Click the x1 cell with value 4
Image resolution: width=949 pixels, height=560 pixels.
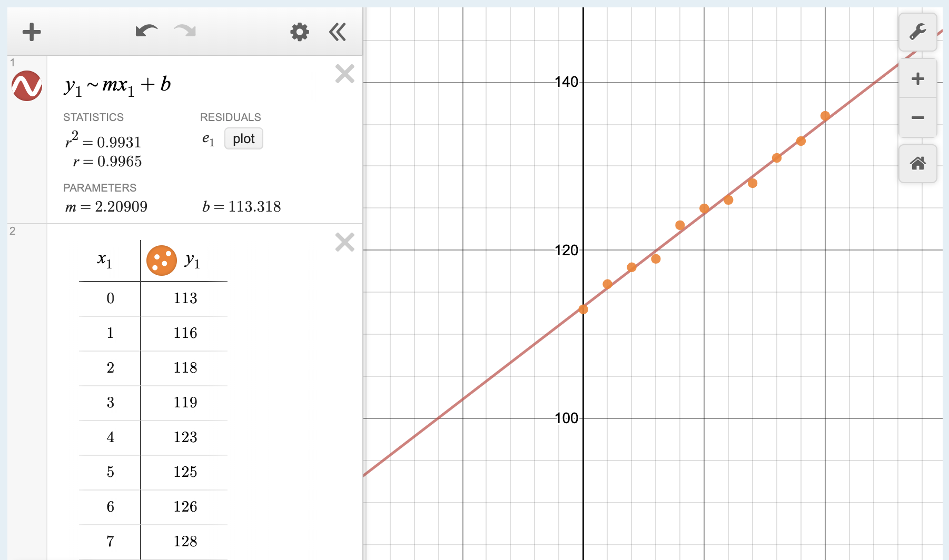pyautogui.click(x=110, y=438)
